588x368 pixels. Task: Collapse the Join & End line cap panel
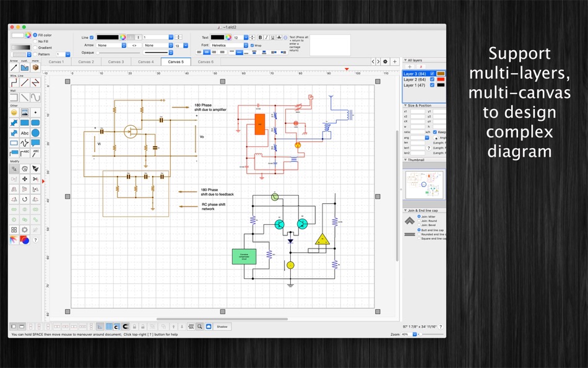click(405, 211)
